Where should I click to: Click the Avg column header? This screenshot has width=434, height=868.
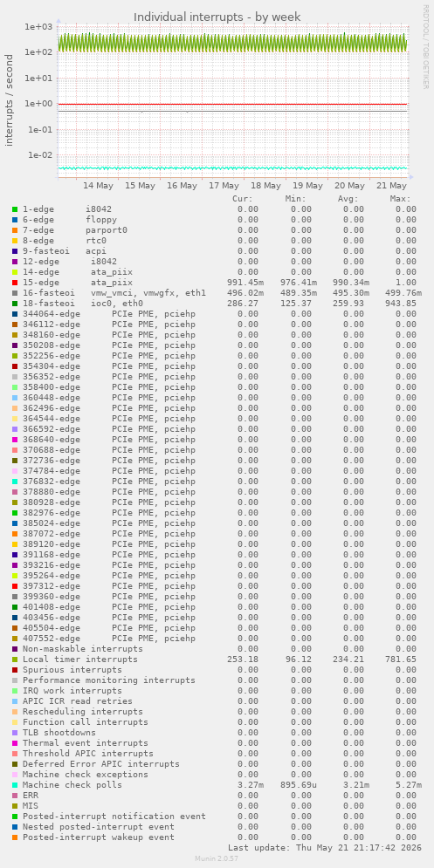348,199
